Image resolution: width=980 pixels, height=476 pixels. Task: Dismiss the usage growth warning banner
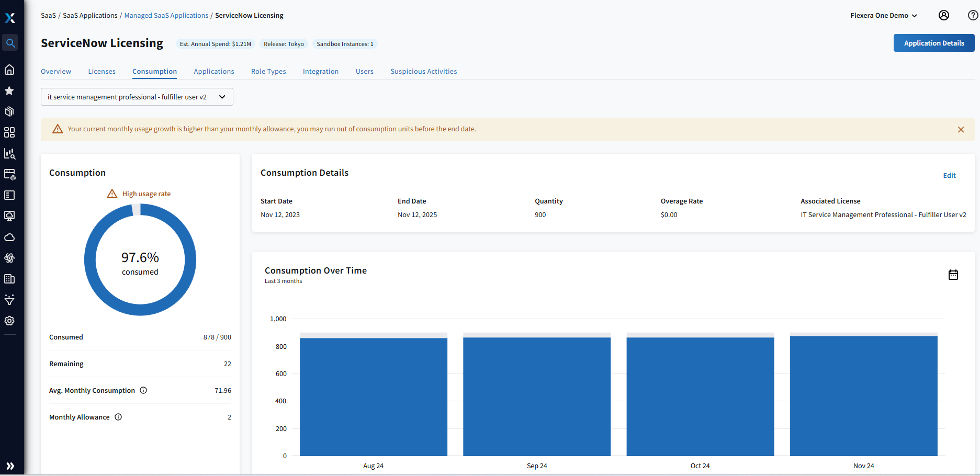click(961, 130)
